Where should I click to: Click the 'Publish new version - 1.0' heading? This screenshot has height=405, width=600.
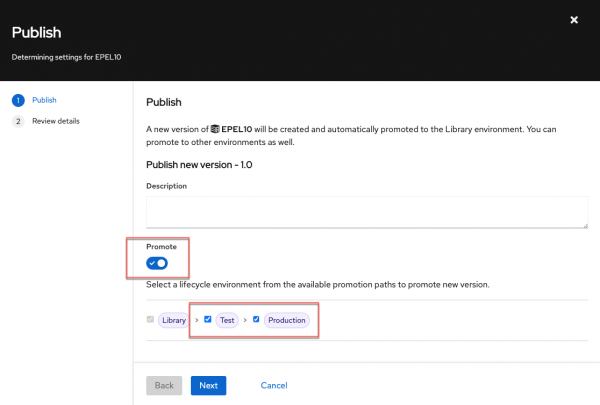(199, 165)
